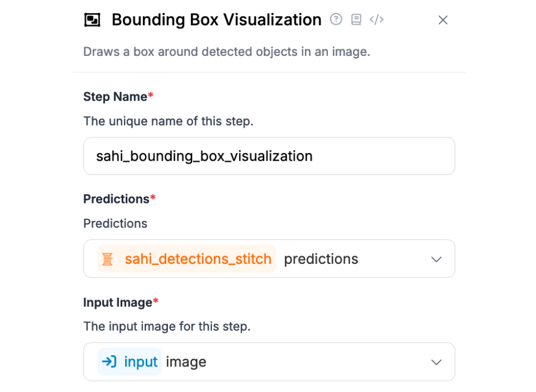Click the 'unique name of this step' hint
The width and height of the screenshot is (536, 392).
(x=168, y=121)
